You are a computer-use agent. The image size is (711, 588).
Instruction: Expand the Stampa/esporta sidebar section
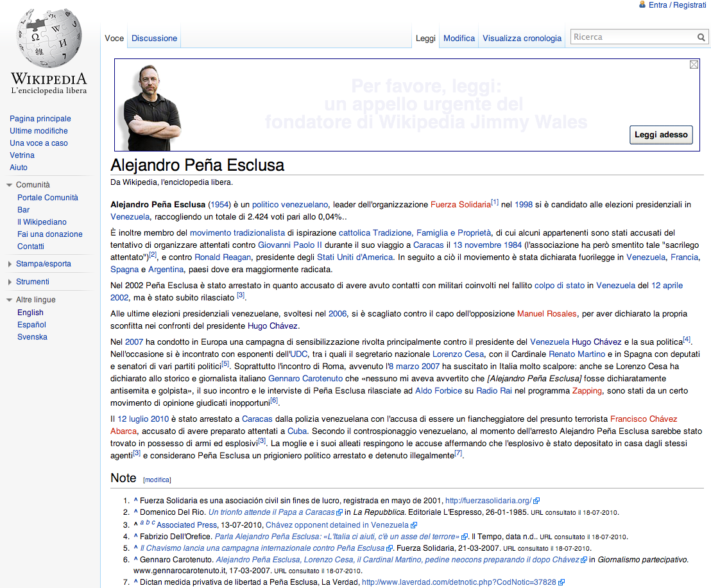pyautogui.click(x=44, y=264)
